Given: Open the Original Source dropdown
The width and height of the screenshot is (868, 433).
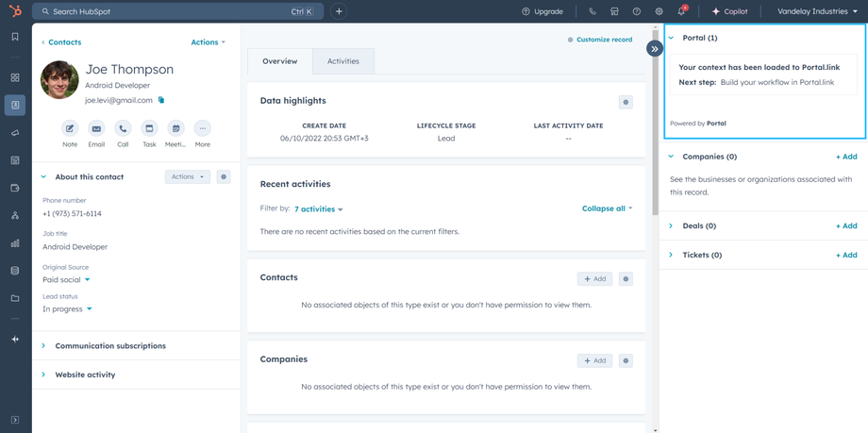Looking at the screenshot, I should [66, 280].
